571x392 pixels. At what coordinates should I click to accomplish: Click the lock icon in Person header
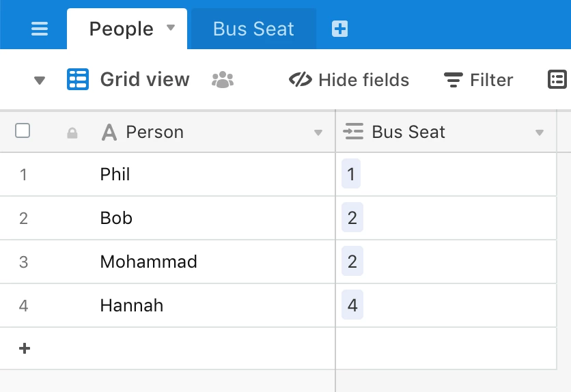[72, 133]
